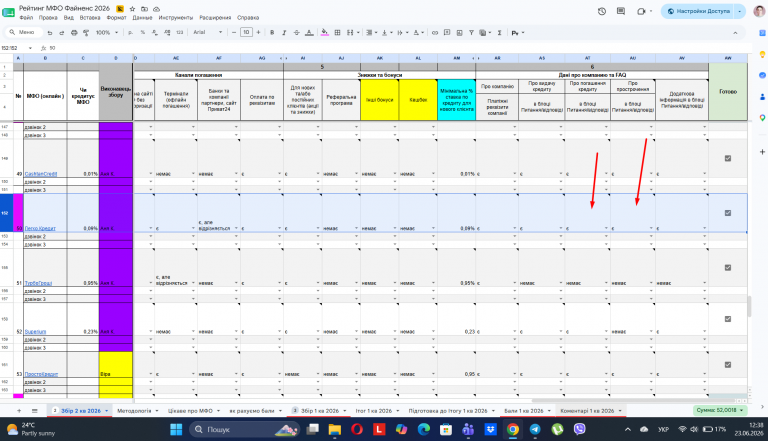Star the document title
This screenshot has height=441, width=768.
point(132,9)
